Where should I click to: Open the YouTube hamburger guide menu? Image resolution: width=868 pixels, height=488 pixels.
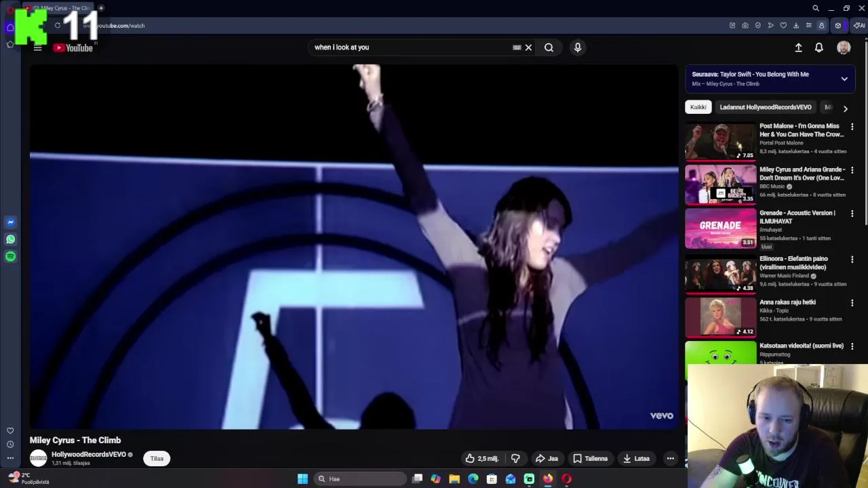[38, 47]
